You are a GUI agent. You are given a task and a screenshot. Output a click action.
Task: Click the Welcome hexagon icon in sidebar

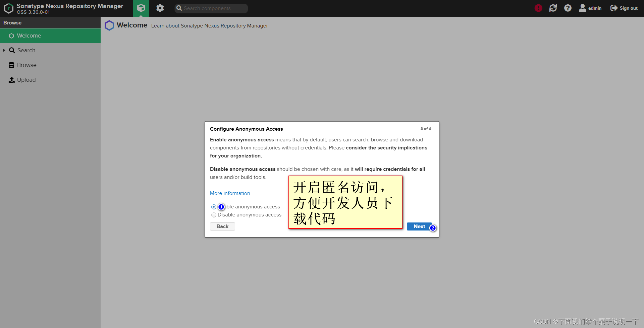[x=11, y=36]
